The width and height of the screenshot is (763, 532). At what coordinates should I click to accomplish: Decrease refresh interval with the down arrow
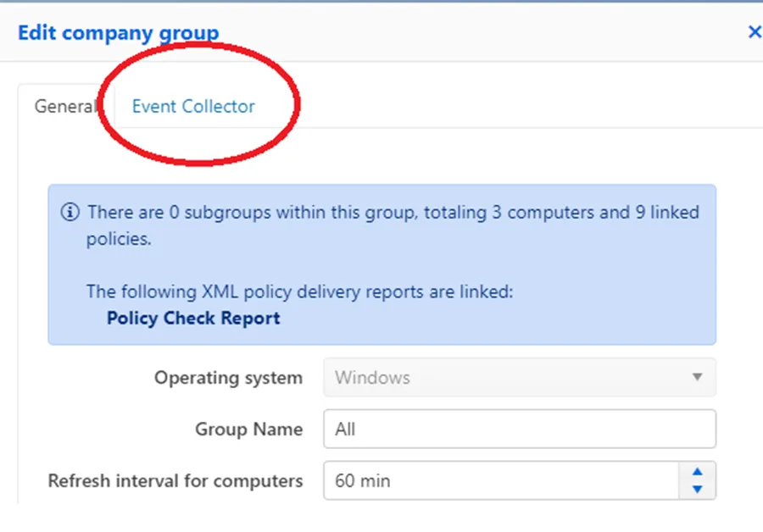(698, 489)
